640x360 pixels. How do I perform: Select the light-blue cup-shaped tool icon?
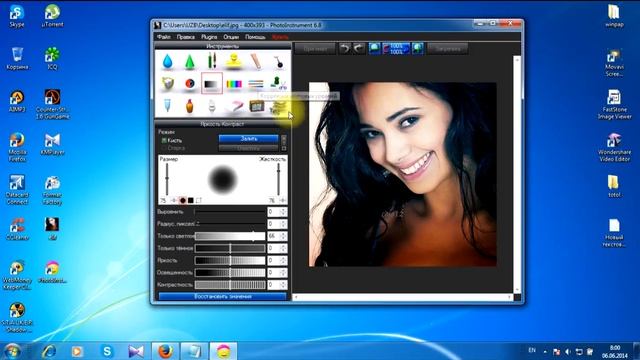pos(167,105)
